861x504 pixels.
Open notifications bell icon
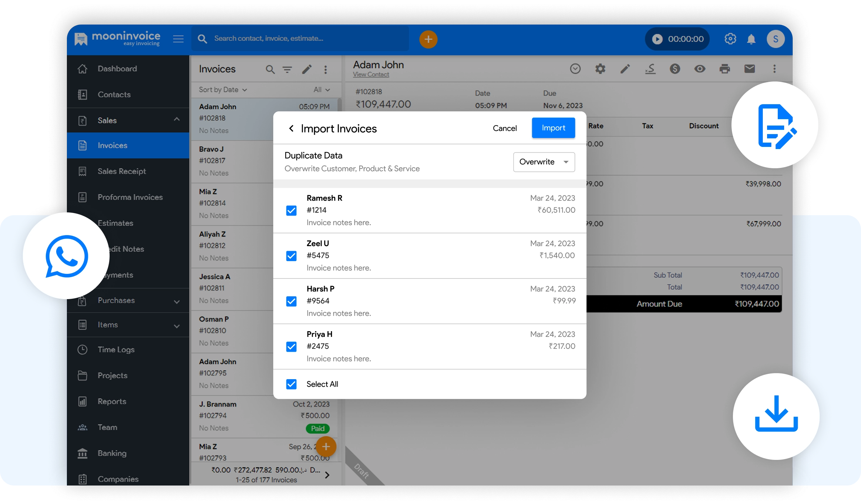point(751,39)
